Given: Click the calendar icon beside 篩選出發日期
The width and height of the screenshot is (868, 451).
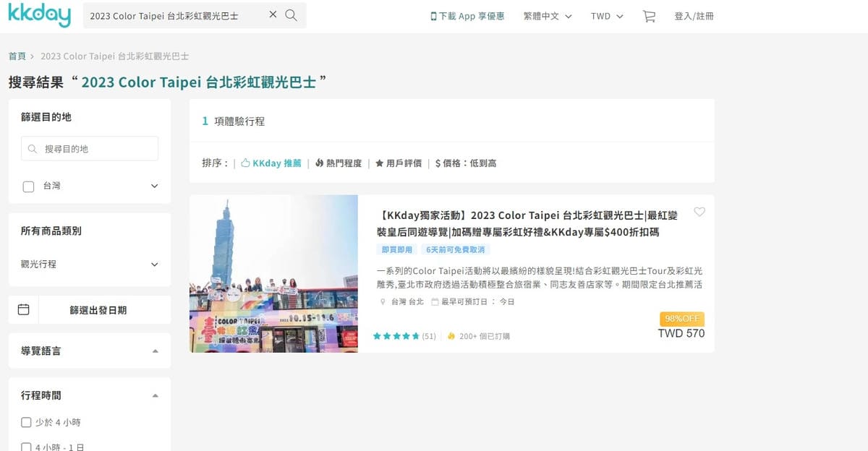Looking at the screenshot, I should coord(23,309).
